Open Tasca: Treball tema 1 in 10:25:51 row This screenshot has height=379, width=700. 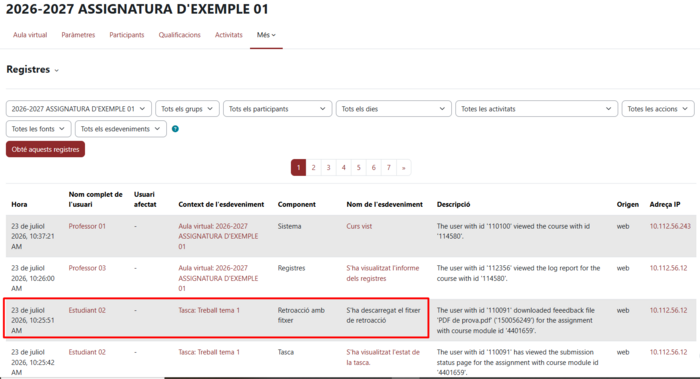[209, 310]
